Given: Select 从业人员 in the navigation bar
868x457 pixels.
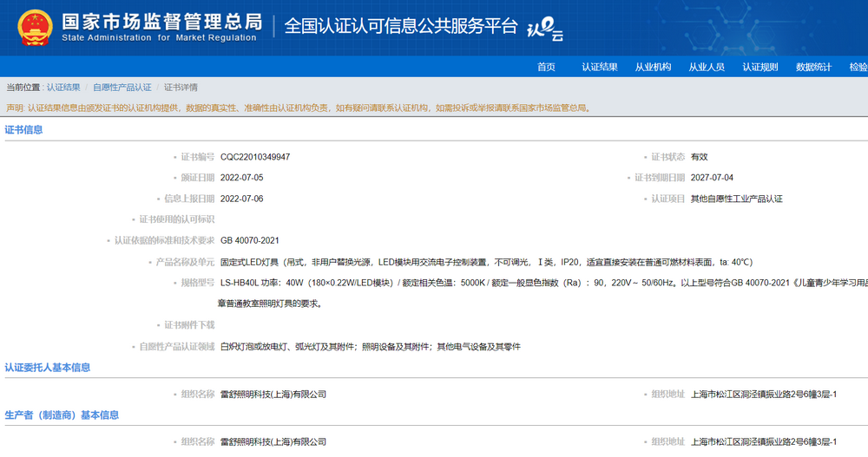Looking at the screenshot, I should point(707,67).
